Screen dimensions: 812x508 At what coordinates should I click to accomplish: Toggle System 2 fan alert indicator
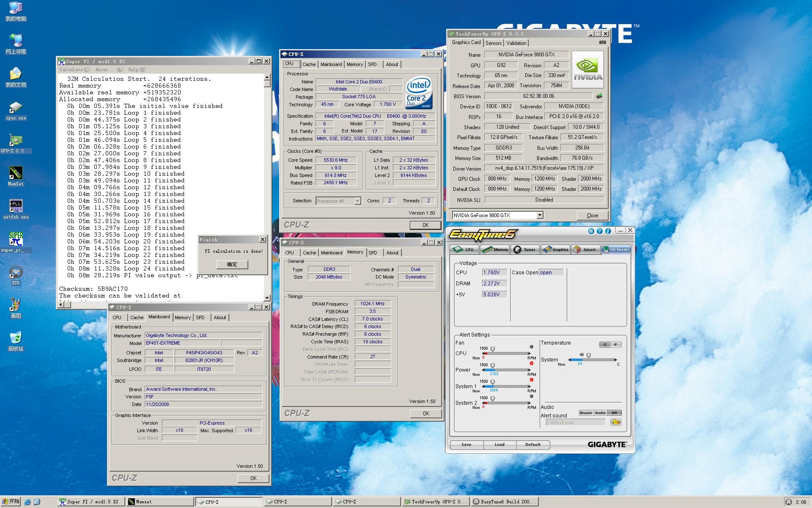(532, 396)
